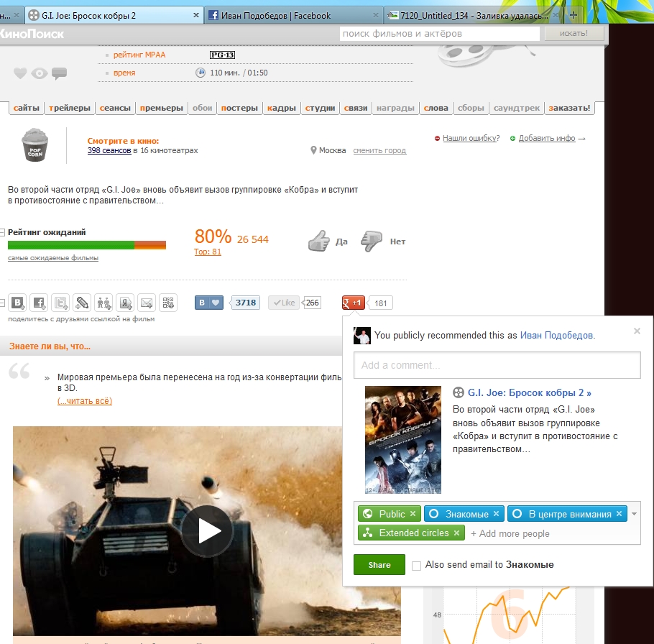Click the speech bubble comment icon

point(59,73)
